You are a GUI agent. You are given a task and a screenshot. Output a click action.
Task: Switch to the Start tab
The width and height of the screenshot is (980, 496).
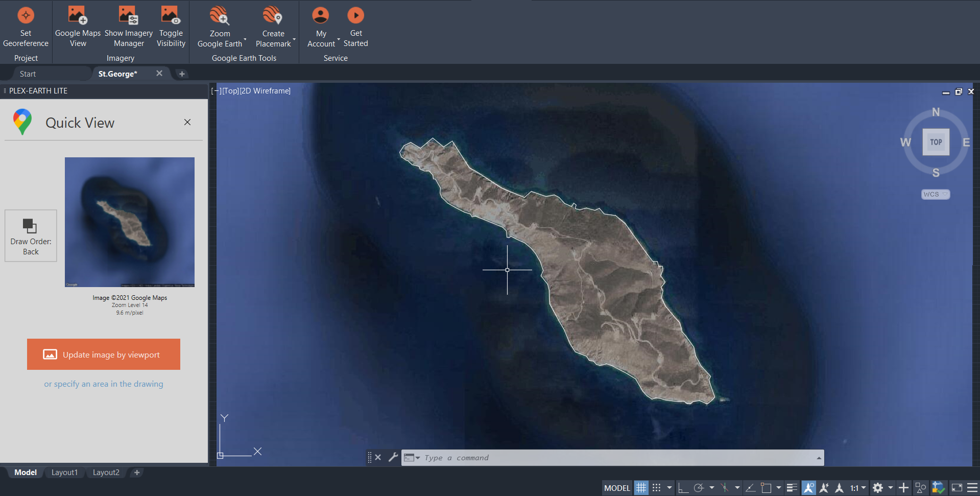[28, 74]
